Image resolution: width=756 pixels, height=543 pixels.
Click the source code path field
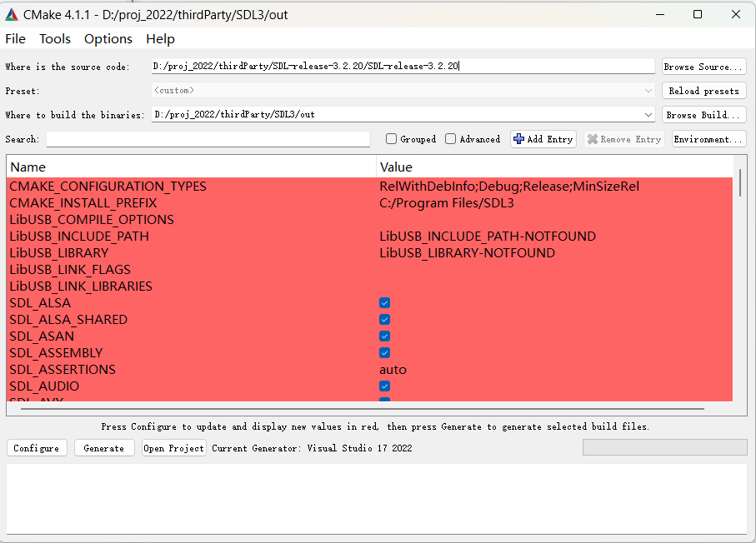pos(403,66)
